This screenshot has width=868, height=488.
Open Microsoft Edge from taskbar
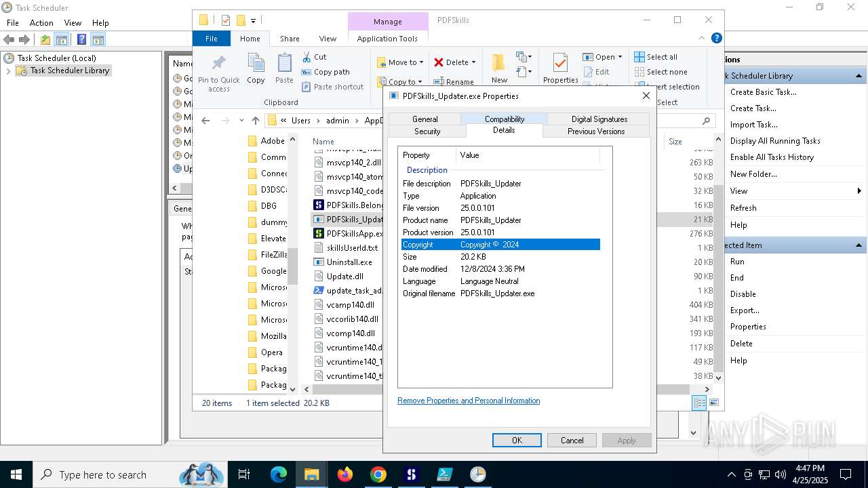point(279,474)
